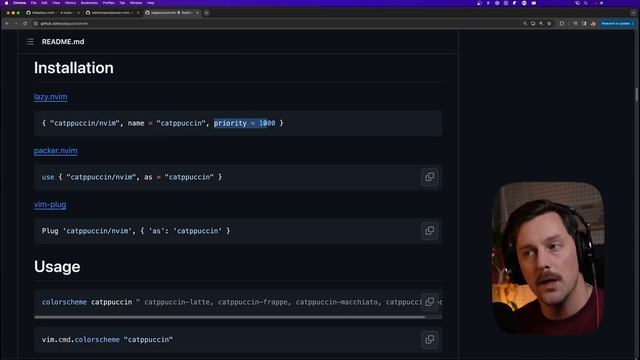Viewport: 640px width, 360px height.
Task: Open the zoom magnifier icon in address bar
Action: (525, 24)
